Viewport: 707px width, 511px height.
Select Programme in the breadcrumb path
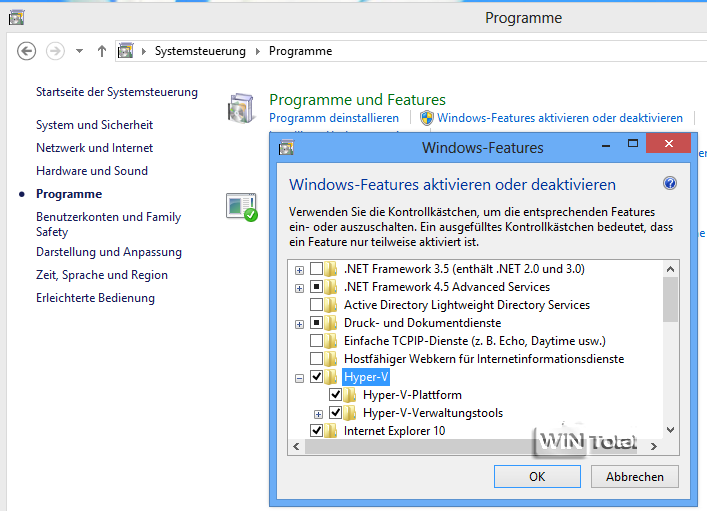300,51
